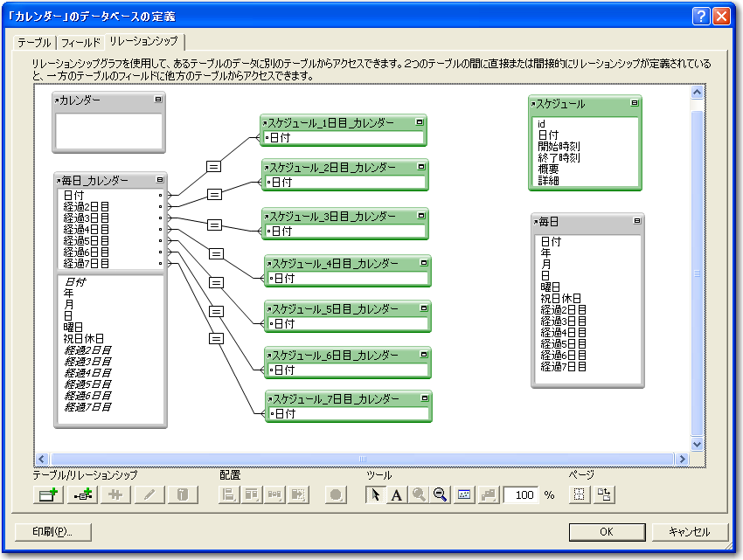
Task: Click the 印刷 print button
Action: tap(52, 531)
